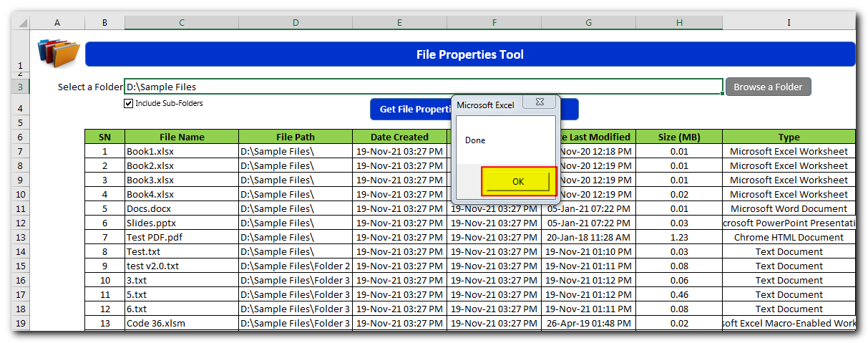
Task: Click the File Path heading cell
Action: [296, 137]
